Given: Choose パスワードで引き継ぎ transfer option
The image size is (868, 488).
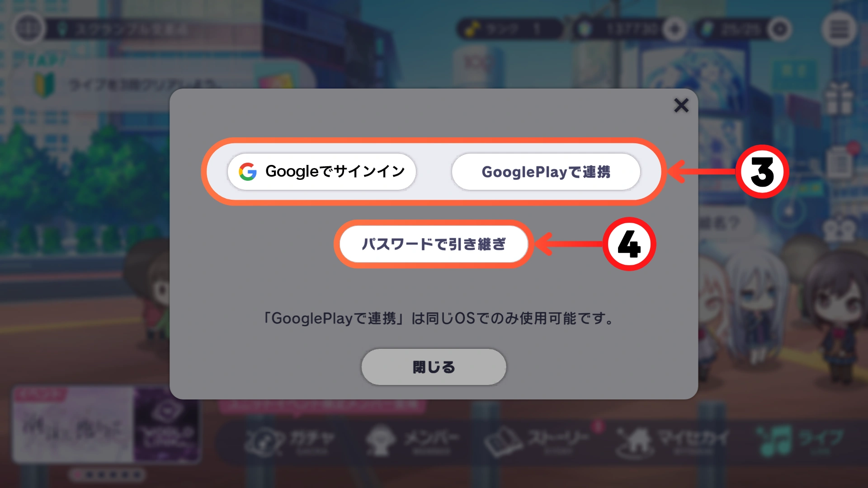Looking at the screenshot, I should 434,244.
